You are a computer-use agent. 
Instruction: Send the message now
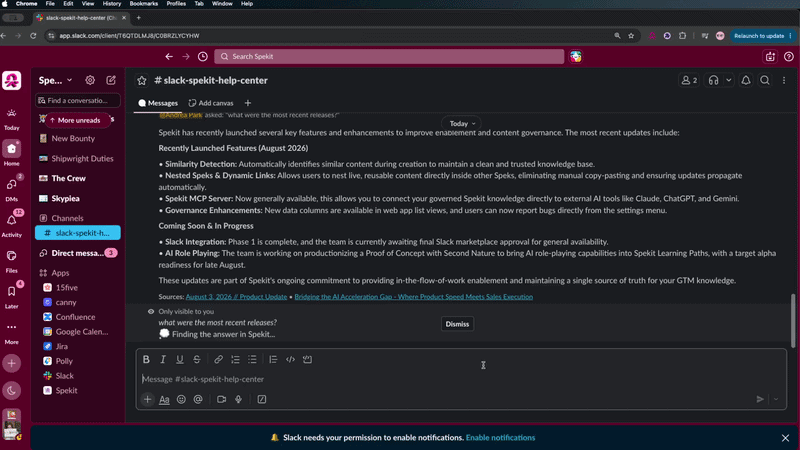click(760, 399)
